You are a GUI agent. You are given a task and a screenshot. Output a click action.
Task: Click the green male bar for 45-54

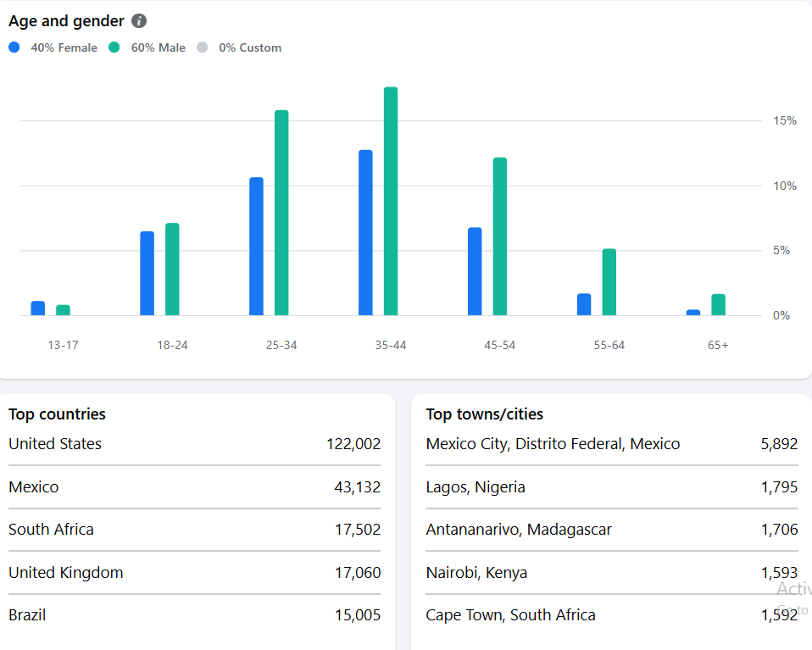(x=500, y=236)
